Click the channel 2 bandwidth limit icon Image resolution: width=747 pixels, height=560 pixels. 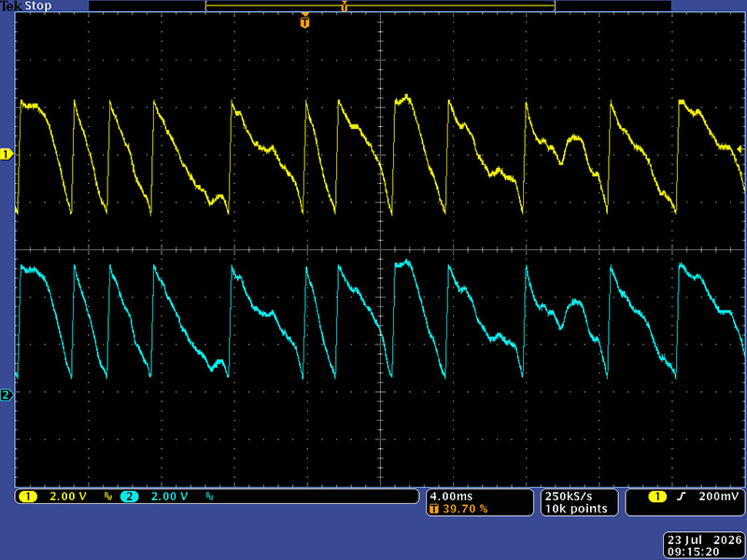[x=209, y=497]
